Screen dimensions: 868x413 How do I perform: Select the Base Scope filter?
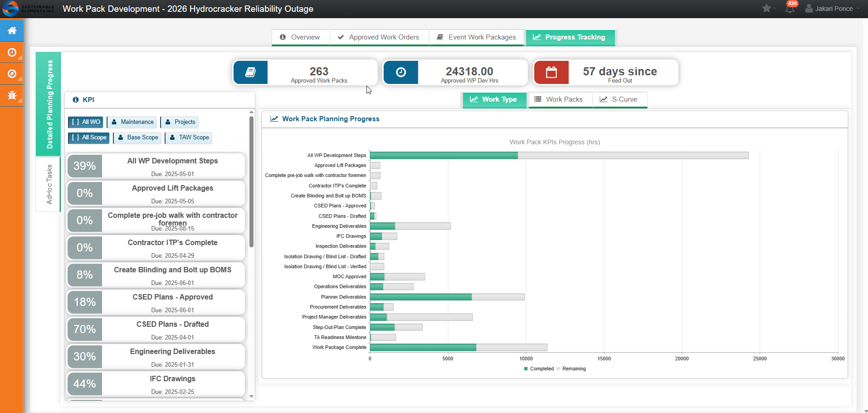coord(138,138)
